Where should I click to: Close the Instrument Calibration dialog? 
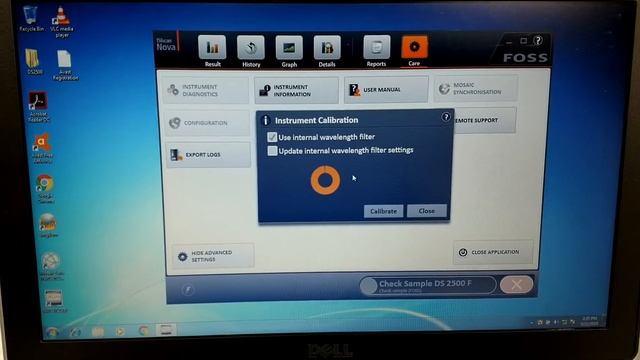[x=427, y=211]
